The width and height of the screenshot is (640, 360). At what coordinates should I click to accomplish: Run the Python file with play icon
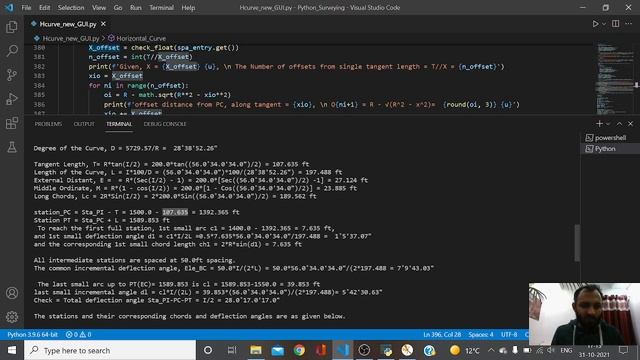596,24
